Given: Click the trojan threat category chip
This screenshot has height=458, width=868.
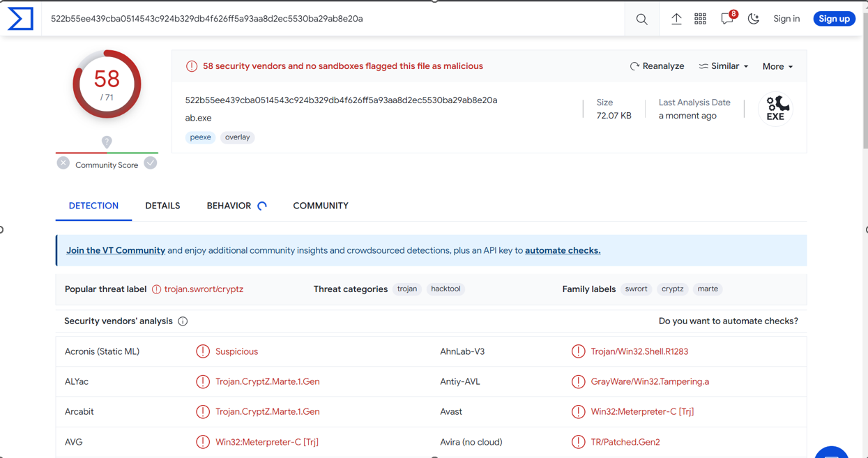Looking at the screenshot, I should pyautogui.click(x=407, y=289).
